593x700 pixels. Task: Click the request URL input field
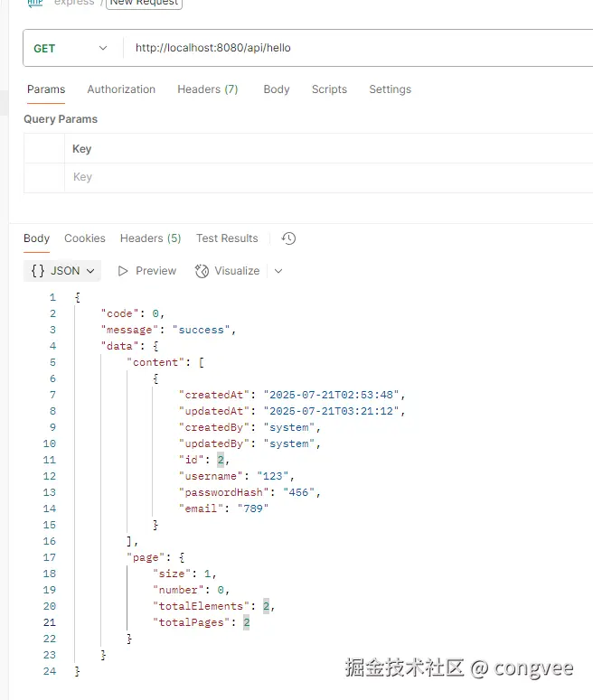pyautogui.click(x=353, y=49)
